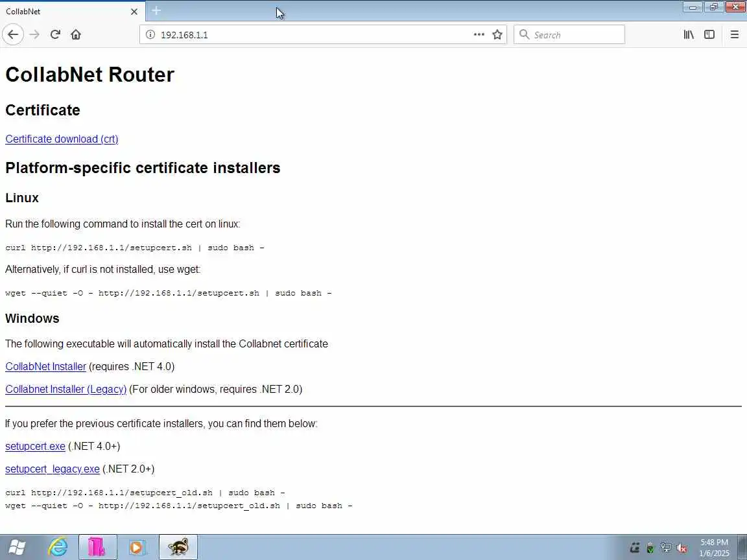Open the Firefox hamburger menu

(734, 34)
